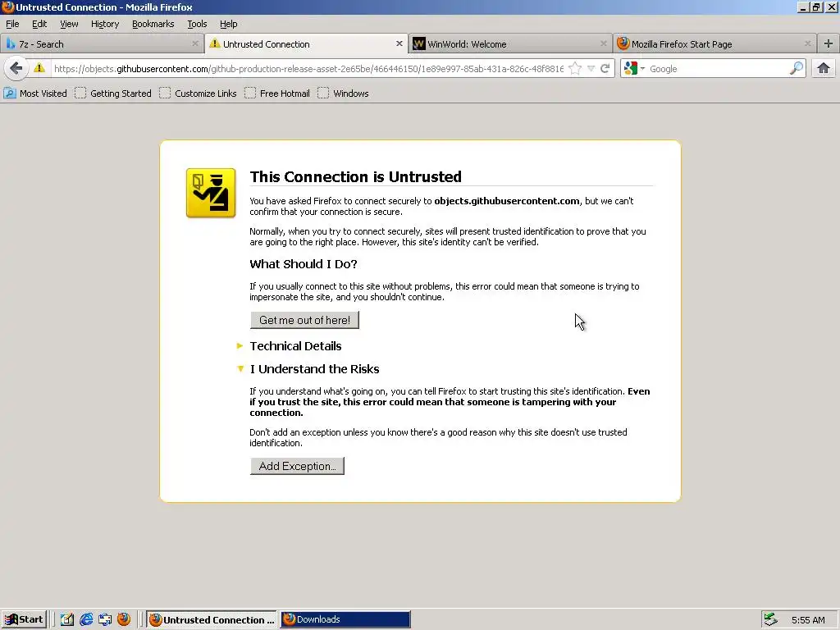Open the Bookmarks menu
This screenshot has height=630, width=840.
(153, 24)
